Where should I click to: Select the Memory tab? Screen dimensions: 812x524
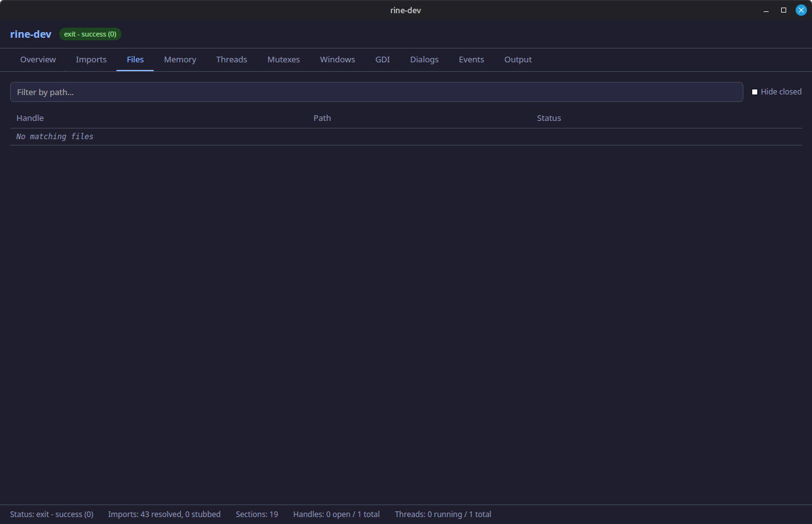pos(179,59)
